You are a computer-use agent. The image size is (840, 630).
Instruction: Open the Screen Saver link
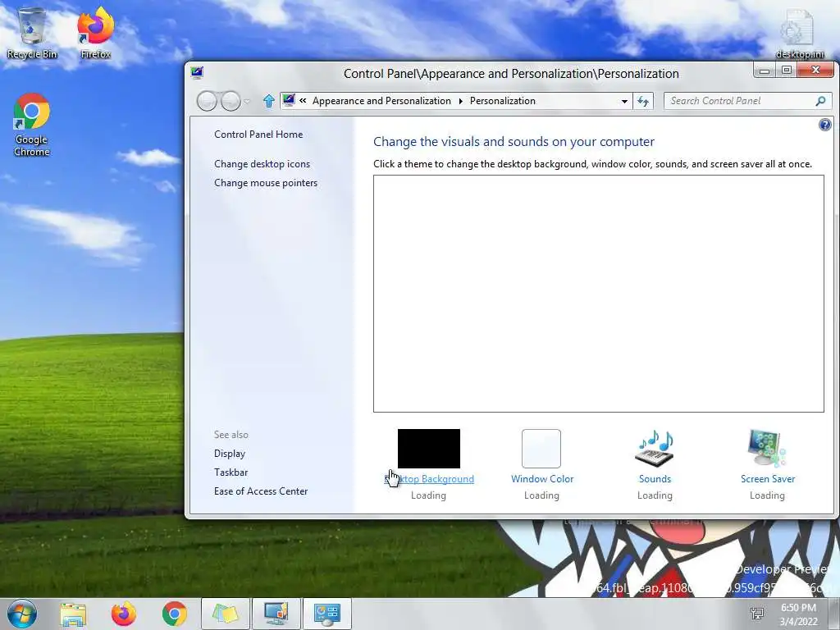[768, 479]
